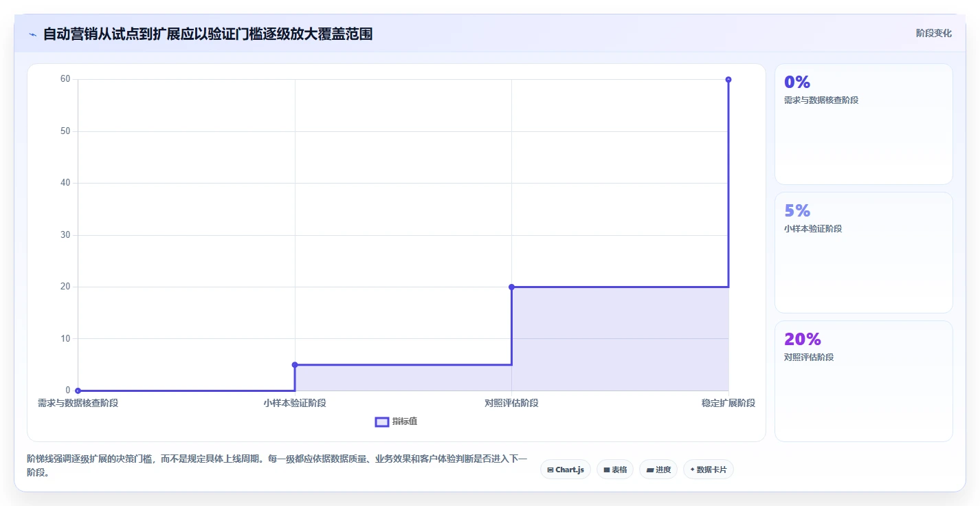
Task: Click the y-axis tick label 10
Action: pos(65,338)
